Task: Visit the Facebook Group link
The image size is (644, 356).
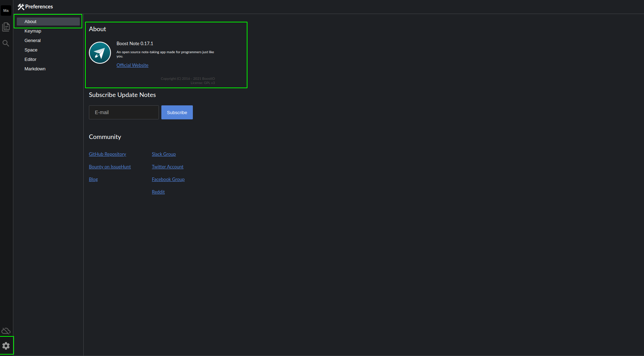Action: point(168,179)
